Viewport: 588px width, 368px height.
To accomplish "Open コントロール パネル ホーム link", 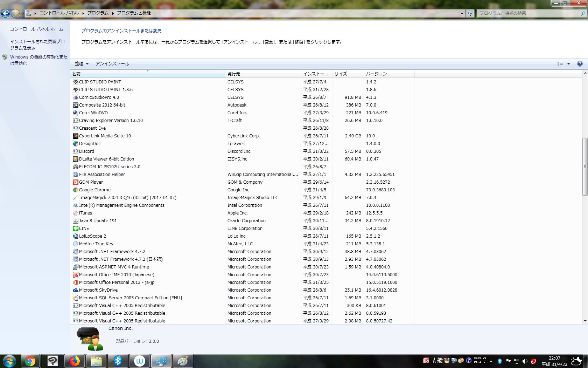I will (x=37, y=29).
